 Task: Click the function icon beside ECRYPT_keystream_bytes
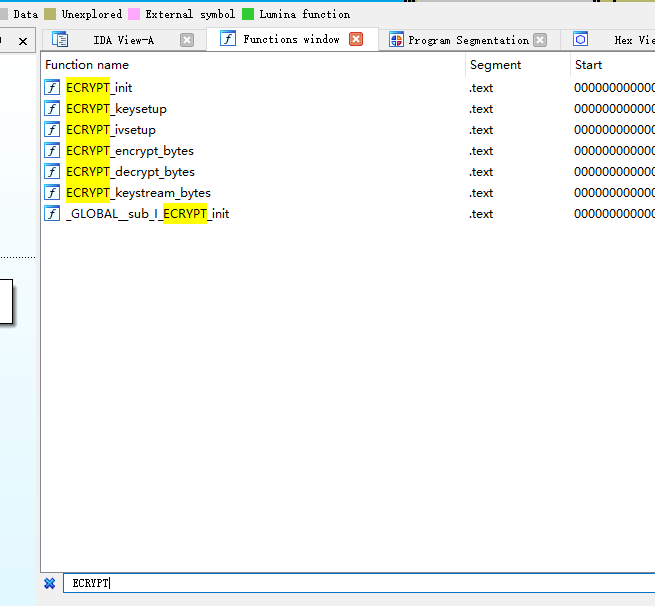pos(52,193)
